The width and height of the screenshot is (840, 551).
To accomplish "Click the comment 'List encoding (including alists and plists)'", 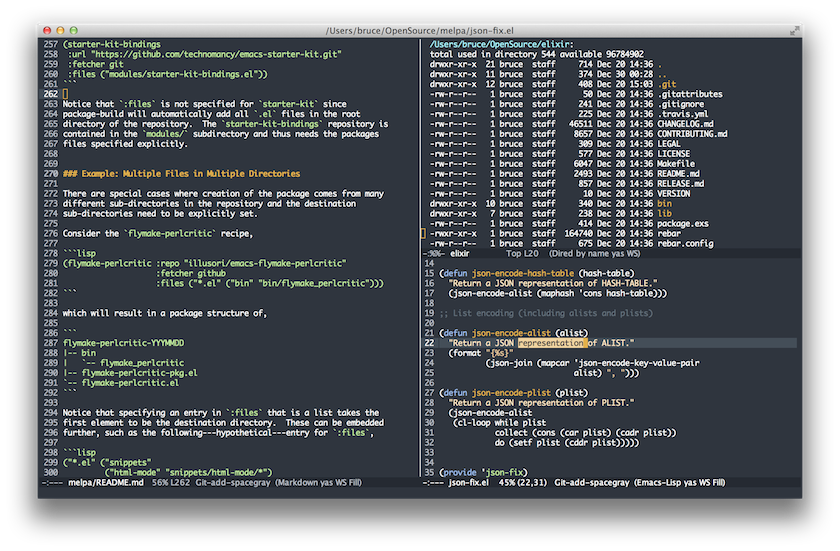I will (x=552, y=313).
